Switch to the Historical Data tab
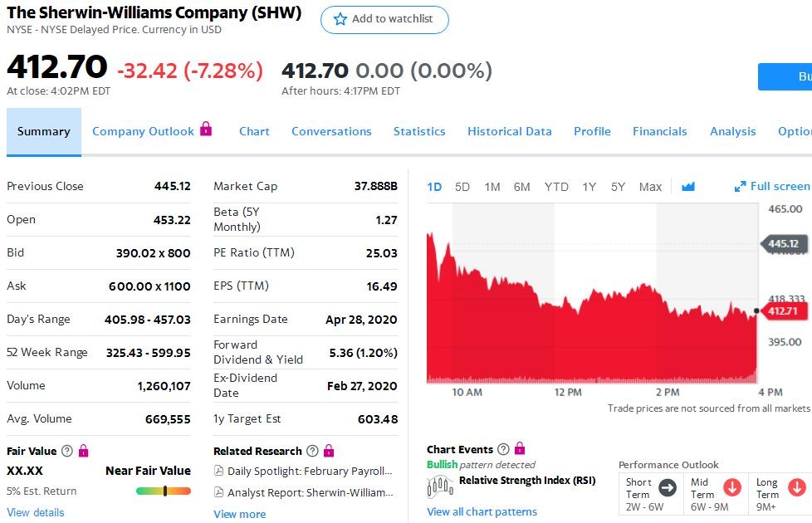 (x=509, y=131)
